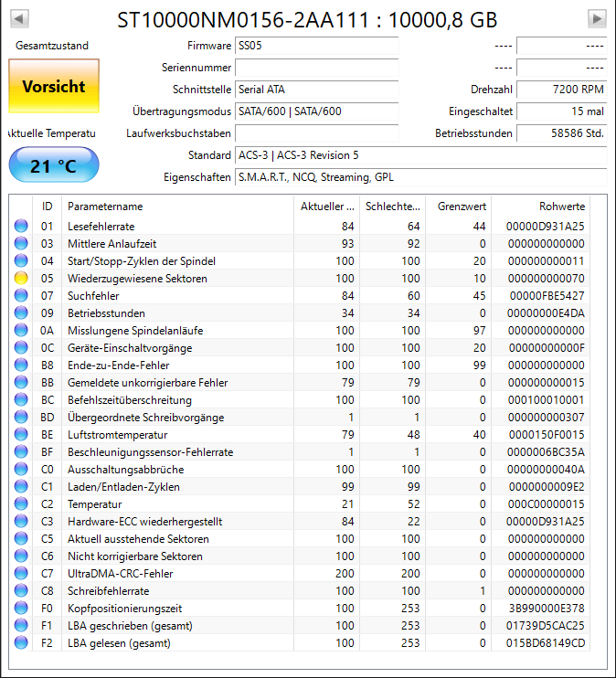616x678 pixels.
Task: Click the ID column header
Action: tap(48, 207)
